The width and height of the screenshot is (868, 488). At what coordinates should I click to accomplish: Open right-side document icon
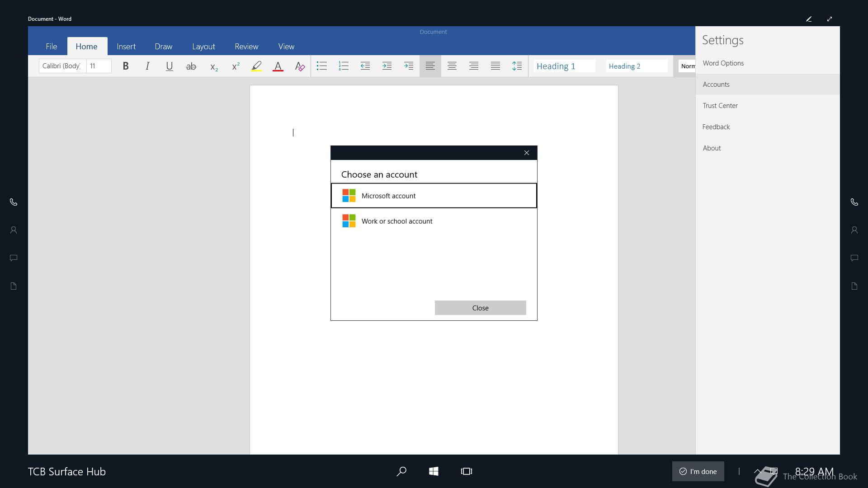tap(854, 286)
